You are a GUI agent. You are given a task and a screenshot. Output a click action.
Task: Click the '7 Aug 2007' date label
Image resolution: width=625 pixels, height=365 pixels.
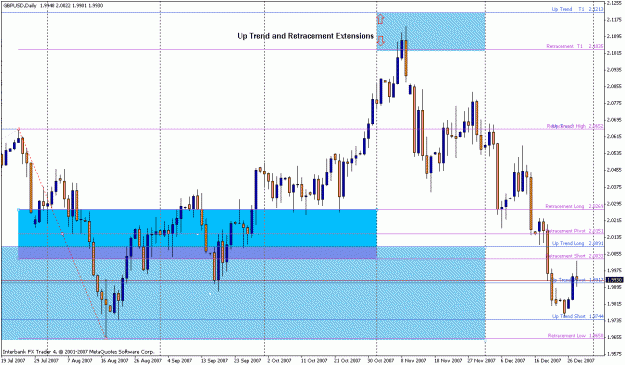click(79, 360)
